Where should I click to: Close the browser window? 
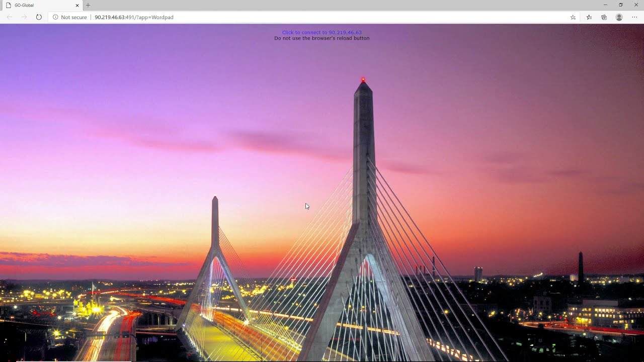pyautogui.click(x=636, y=5)
